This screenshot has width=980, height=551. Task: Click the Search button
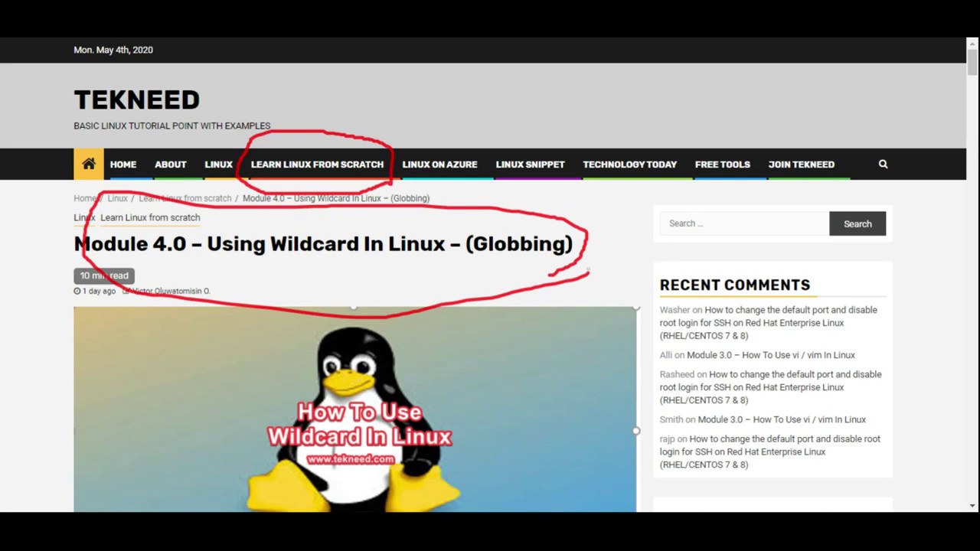(857, 223)
